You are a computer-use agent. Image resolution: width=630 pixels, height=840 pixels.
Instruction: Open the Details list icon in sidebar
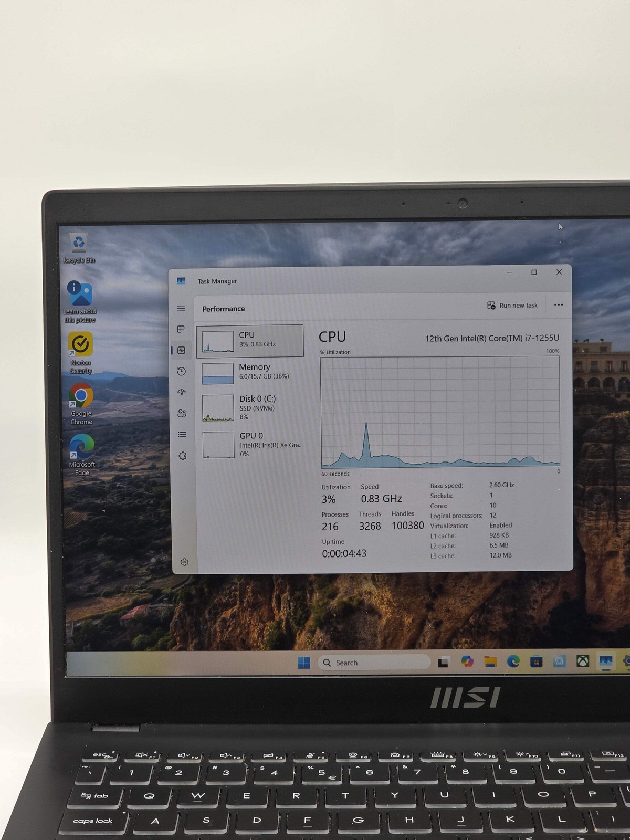coord(182,435)
